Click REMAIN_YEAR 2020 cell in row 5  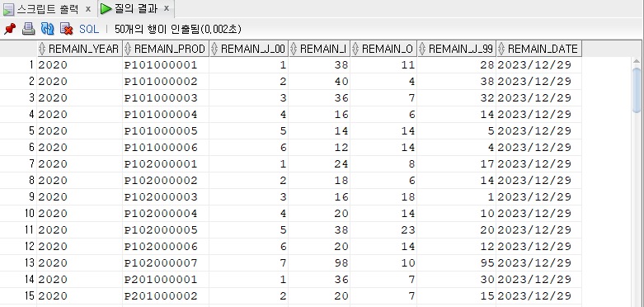[x=79, y=130]
